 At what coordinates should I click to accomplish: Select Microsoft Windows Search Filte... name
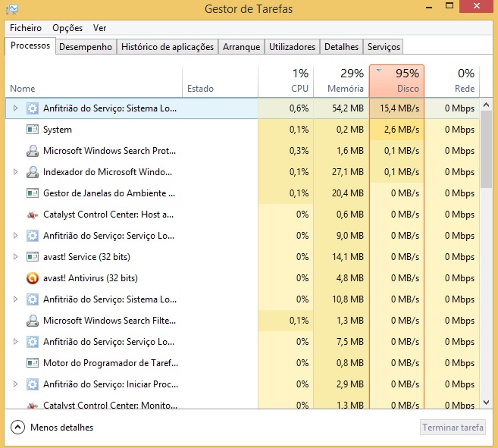(109, 321)
